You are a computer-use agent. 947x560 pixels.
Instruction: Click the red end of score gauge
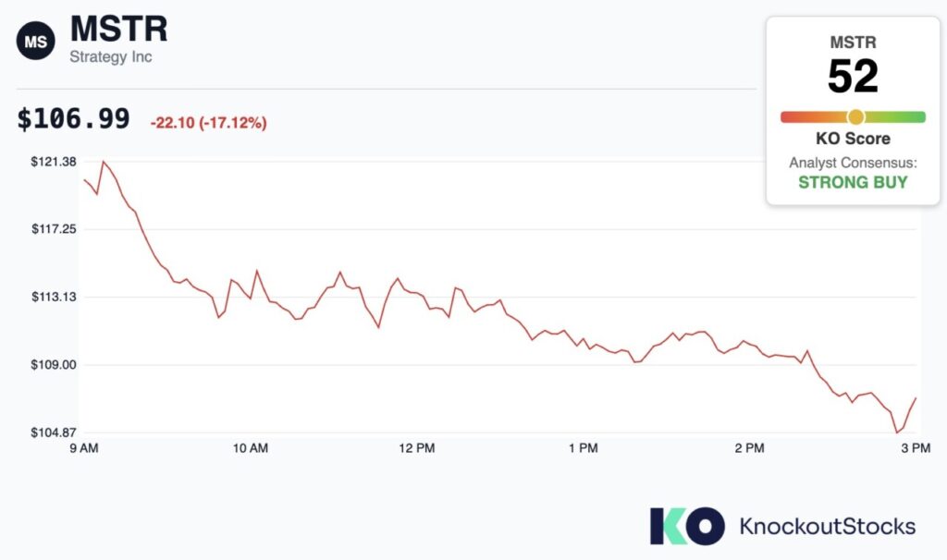click(x=788, y=116)
